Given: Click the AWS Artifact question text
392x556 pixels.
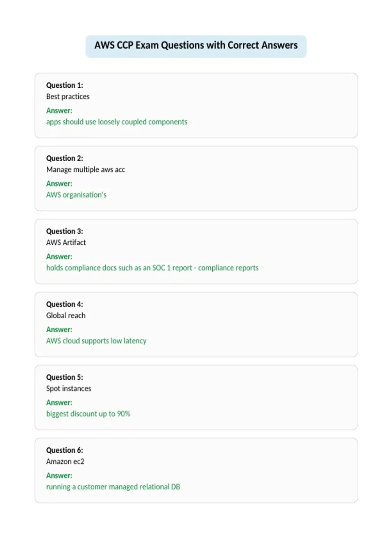Looking at the screenshot, I should pyautogui.click(x=66, y=243).
